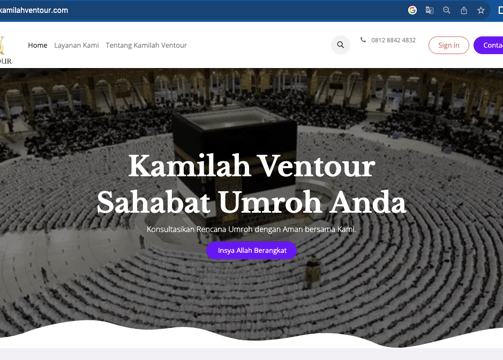Open the translate page icon

pos(429,10)
